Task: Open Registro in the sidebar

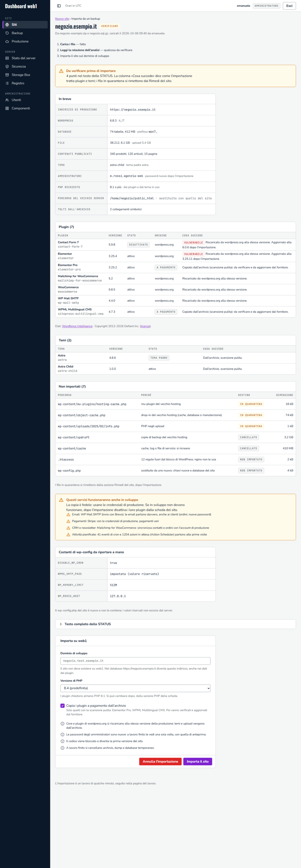Action: click(x=25, y=83)
